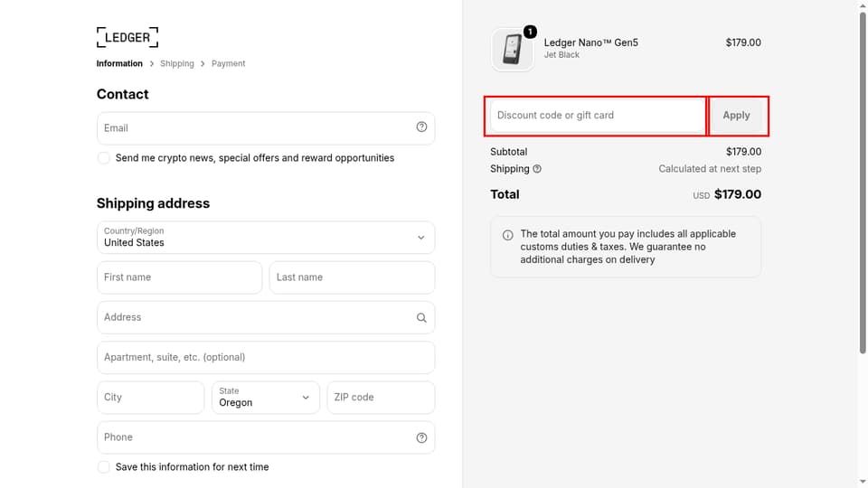Image resolution: width=868 pixels, height=488 pixels.
Task: Click the Ledger Nano Gen5 product thumbnail
Action: point(513,50)
